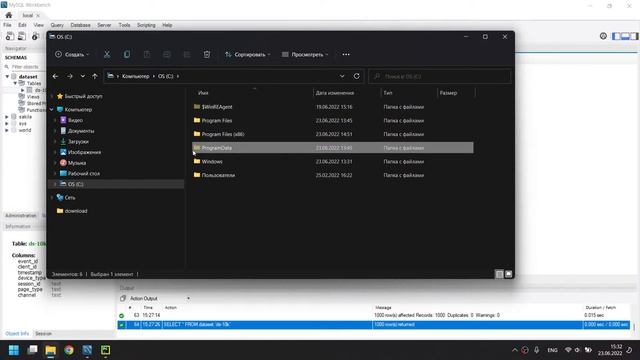Open the Сортировать (Sort) dropdown
Screen dimensions: 640x360
pyautogui.click(x=248, y=54)
